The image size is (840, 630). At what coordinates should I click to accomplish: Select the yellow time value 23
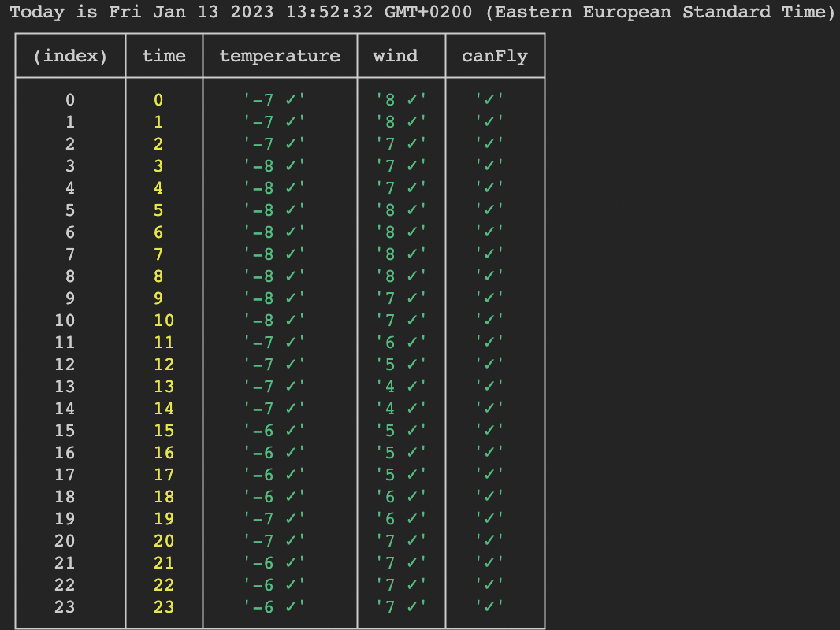pyautogui.click(x=164, y=607)
